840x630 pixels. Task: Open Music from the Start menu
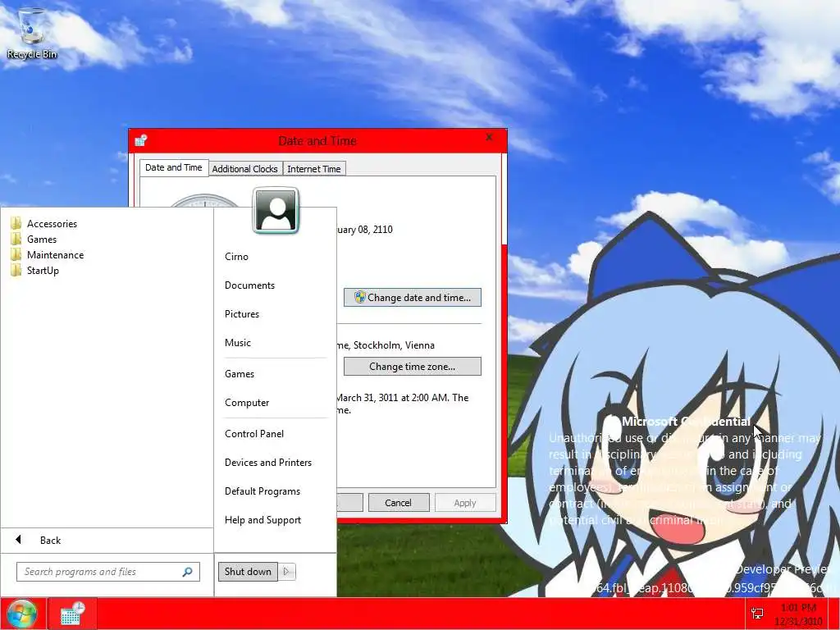pos(238,342)
